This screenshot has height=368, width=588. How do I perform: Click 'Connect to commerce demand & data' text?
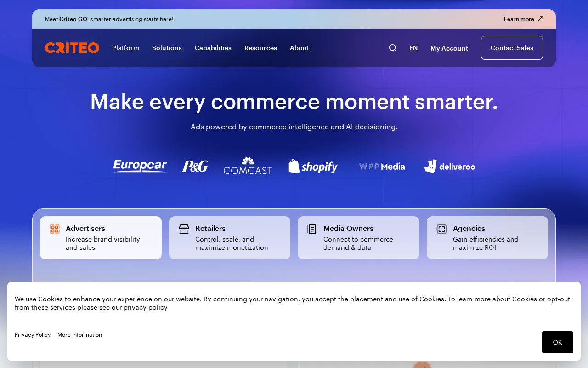coord(358,243)
